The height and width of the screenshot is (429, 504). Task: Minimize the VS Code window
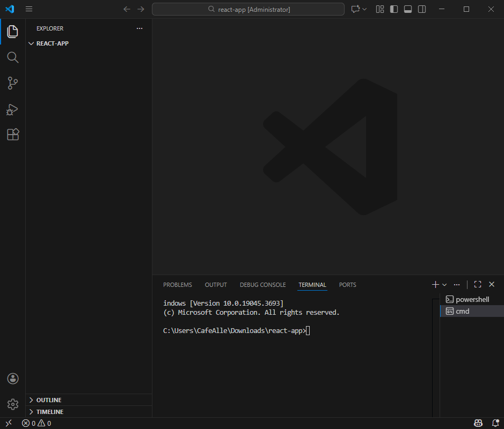(x=442, y=9)
